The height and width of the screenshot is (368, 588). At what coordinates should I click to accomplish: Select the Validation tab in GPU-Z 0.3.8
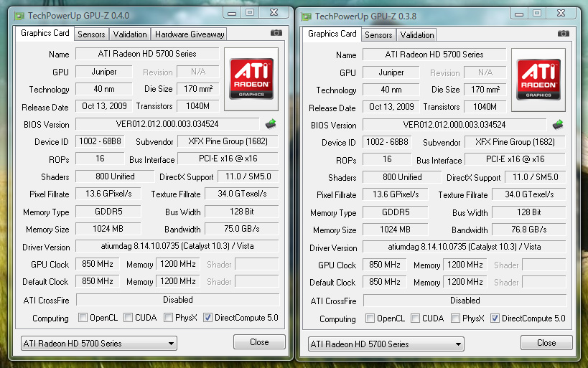417,34
